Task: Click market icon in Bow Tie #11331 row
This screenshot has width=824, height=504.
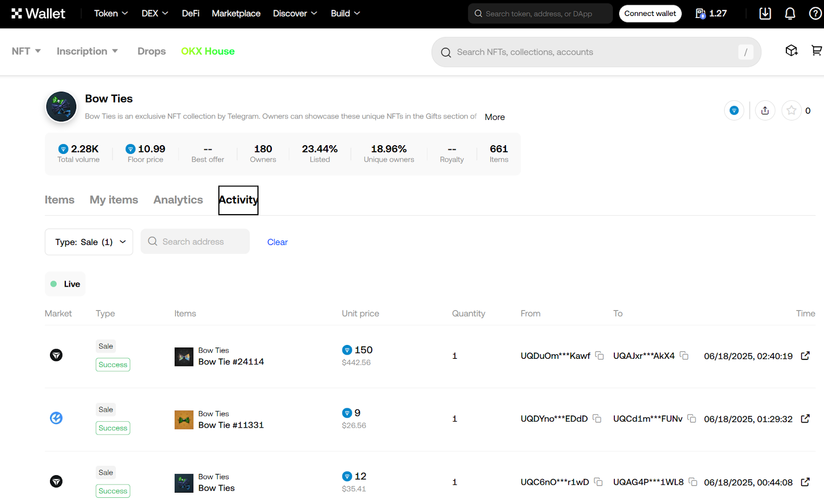Action: pos(56,418)
